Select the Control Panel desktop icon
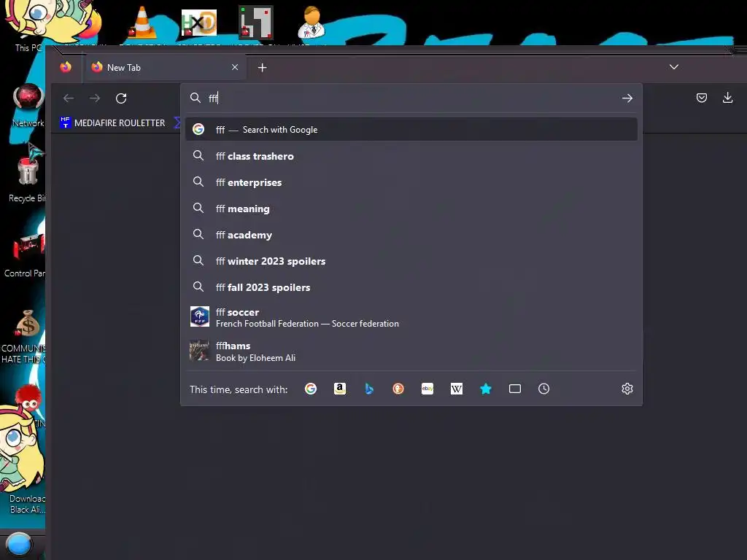Screen dimensions: 747x560 tap(27, 254)
